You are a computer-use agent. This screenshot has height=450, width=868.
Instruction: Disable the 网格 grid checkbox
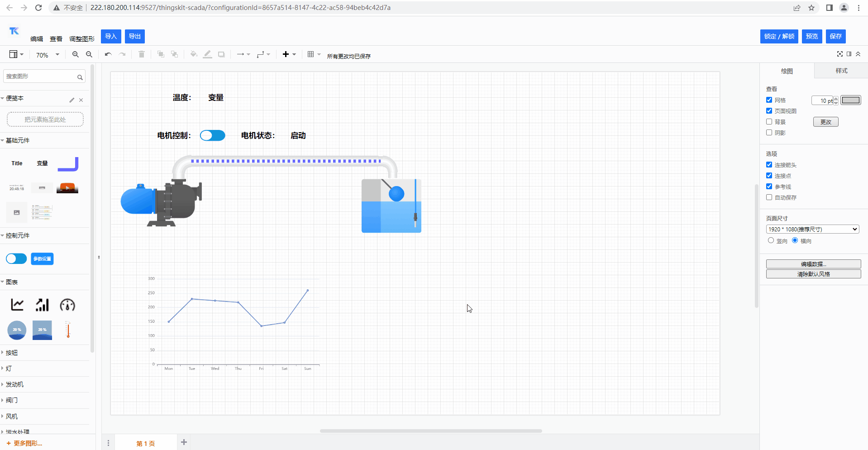pos(769,100)
